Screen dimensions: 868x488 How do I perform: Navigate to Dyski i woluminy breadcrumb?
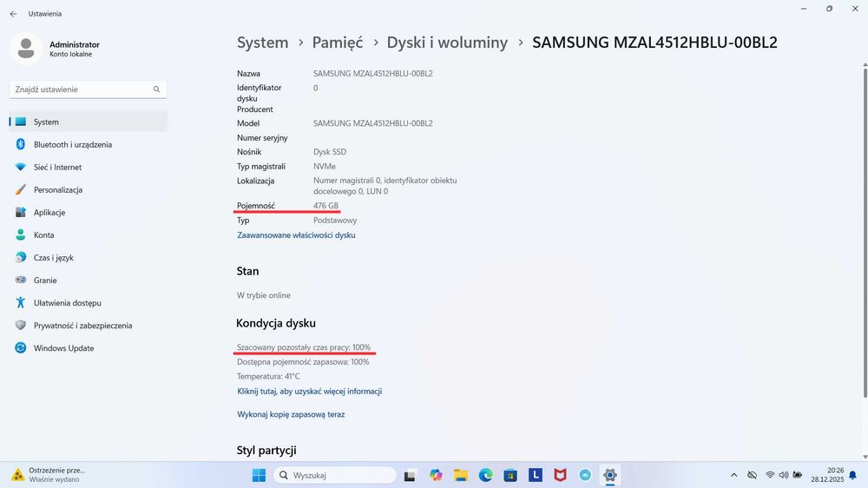coord(447,43)
